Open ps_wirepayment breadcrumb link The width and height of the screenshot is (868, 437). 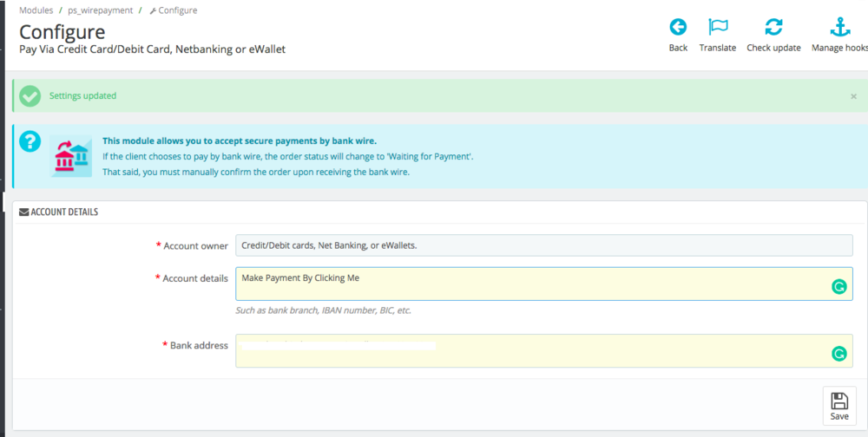click(x=99, y=10)
